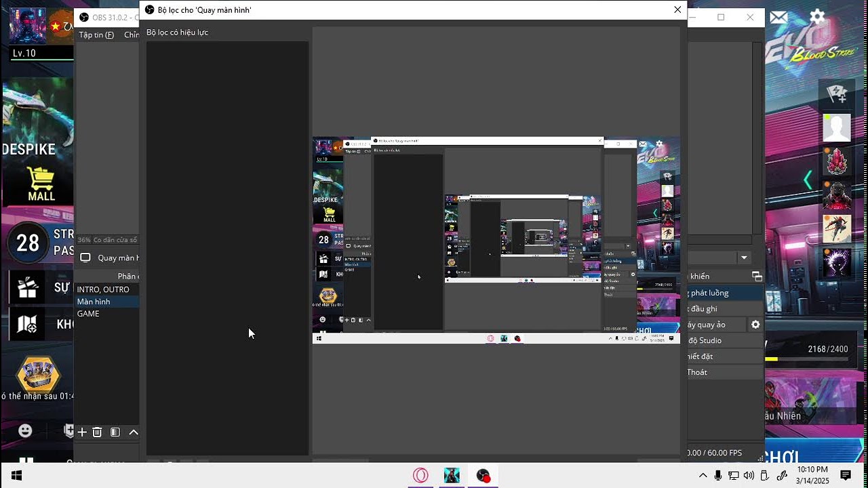Viewport: 868px width, 488px height.
Task: Click the 'Bộ lọc có hiệu lực' label
Action: click(x=177, y=33)
